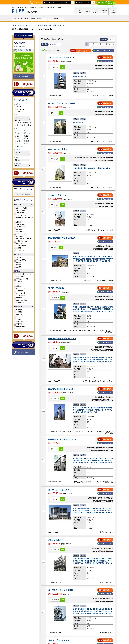
Task: Add パークキューブ東品川 to 検討リスト
Action: pyautogui.click(x=105, y=153)
